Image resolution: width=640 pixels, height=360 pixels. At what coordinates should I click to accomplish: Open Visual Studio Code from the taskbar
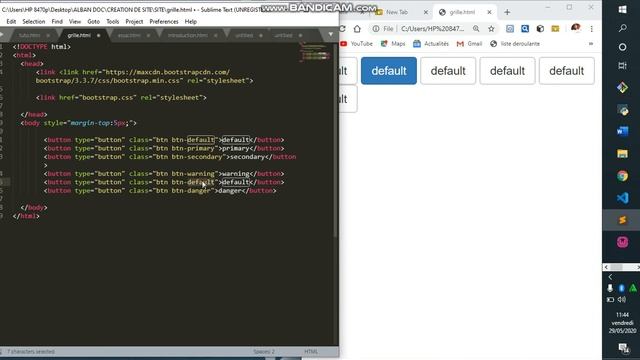[622, 198]
